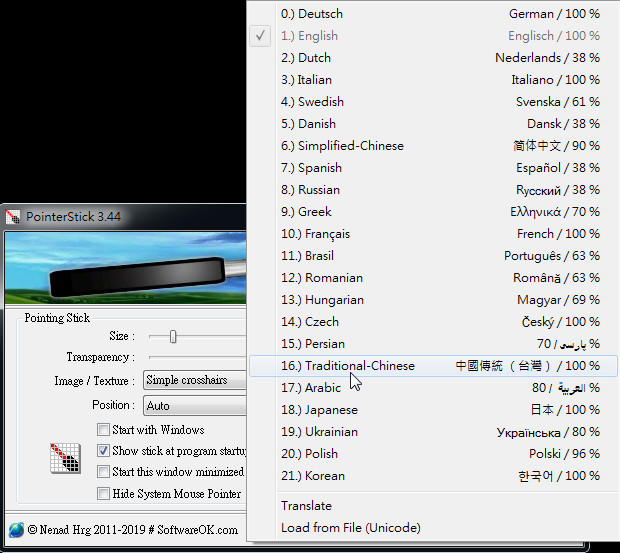Check Hide System Mouse Pointer
Screen dimensions: 620x553
[x=103, y=493]
